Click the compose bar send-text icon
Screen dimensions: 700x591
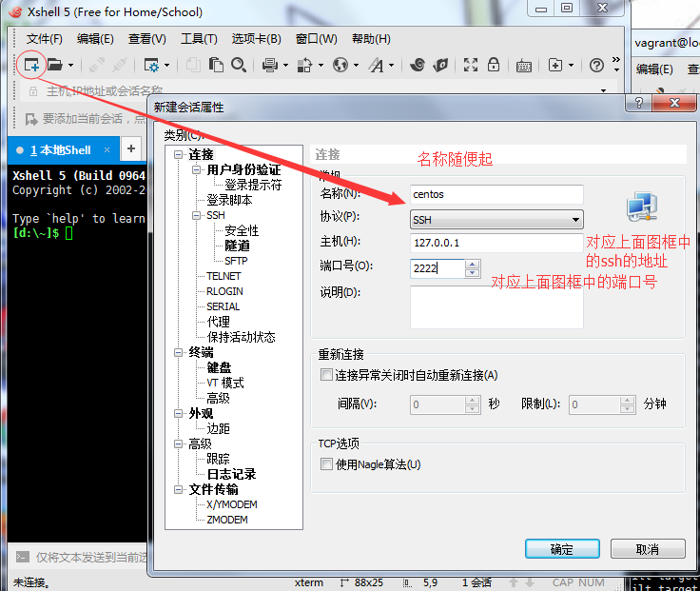[x=22, y=557]
